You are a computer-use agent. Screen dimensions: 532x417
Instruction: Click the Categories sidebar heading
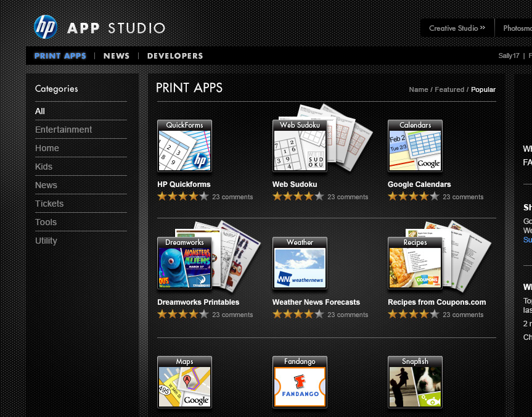[x=56, y=89]
